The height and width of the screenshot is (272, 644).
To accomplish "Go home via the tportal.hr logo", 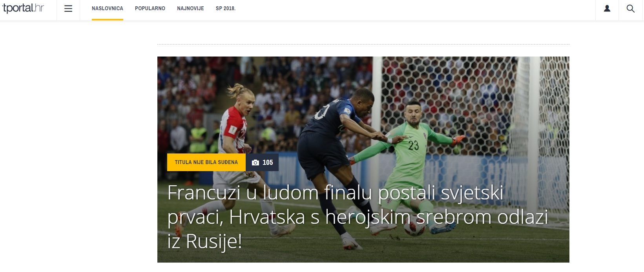I will click(x=23, y=8).
